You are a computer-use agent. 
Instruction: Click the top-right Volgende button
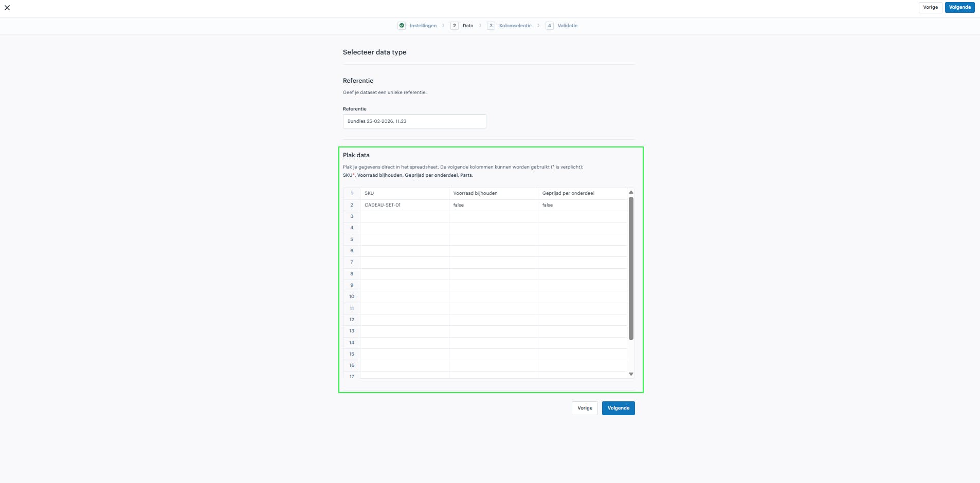click(x=959, y=7)
